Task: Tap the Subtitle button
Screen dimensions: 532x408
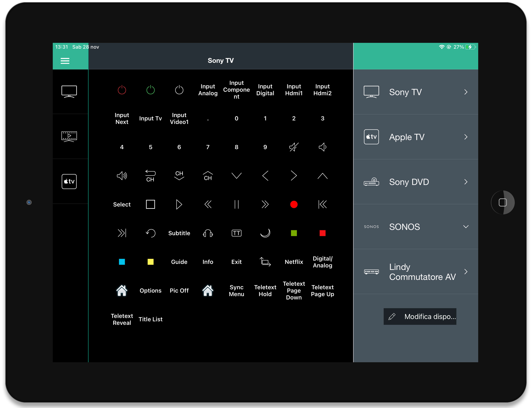Action: (179, 233)
